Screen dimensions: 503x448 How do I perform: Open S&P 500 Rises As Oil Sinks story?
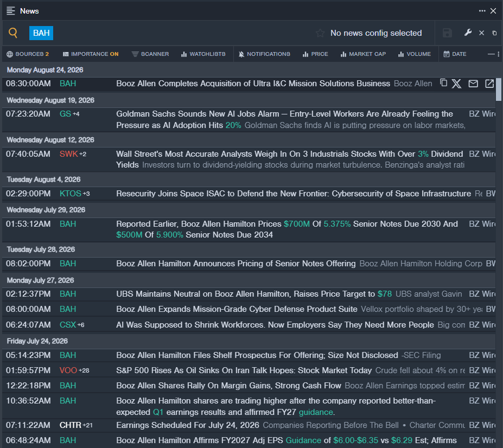tap(244, 370)
